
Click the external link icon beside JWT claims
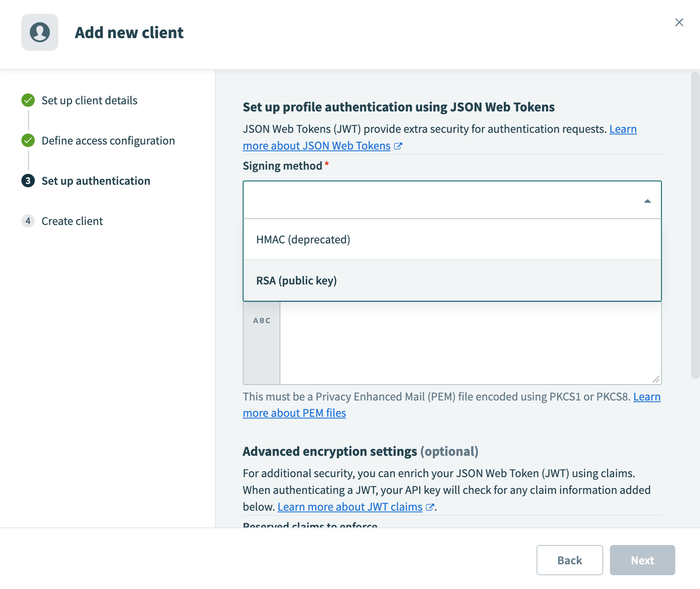[x=430, y=507]
